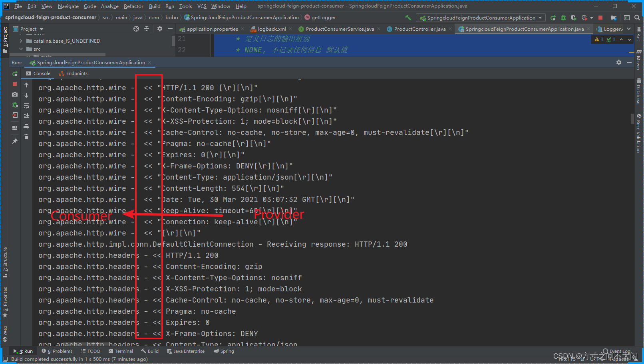Show the editor warning inspection count
This screenshot has width=644, height=364.
click(599, 39)
